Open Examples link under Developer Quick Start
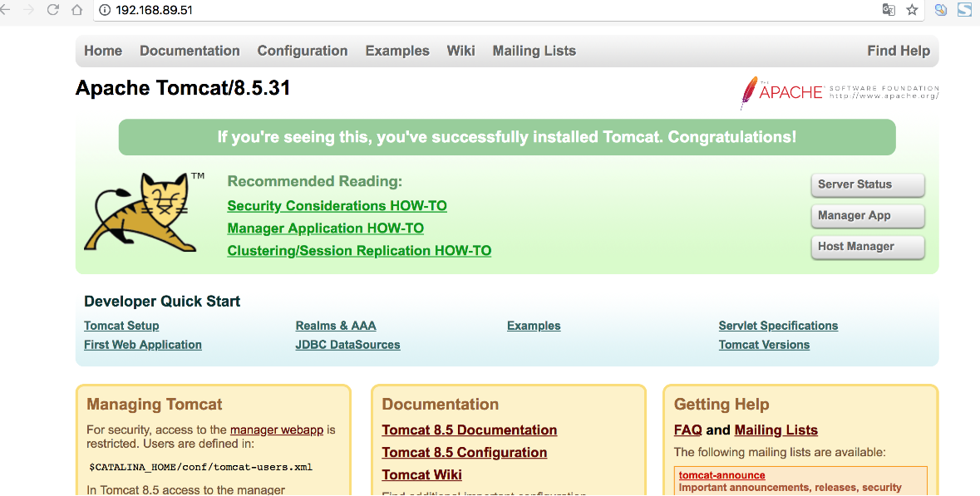Screen dimensions: 980x496 [x=534, y=326]
